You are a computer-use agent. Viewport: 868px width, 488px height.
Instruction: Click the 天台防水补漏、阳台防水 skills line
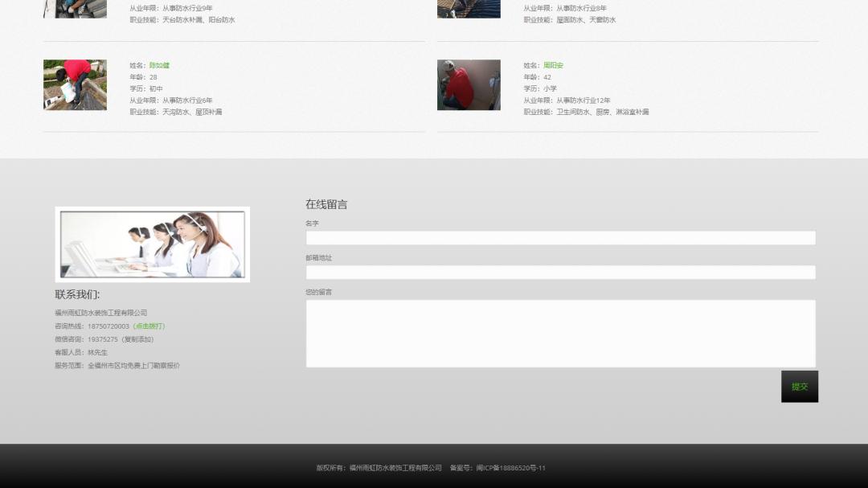pos(182,20)
